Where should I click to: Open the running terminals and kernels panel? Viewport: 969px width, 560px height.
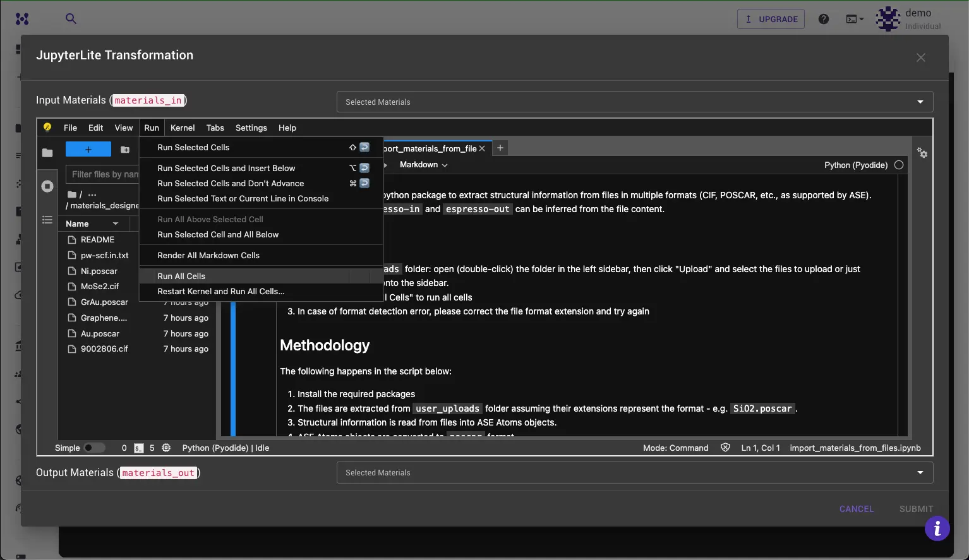point(47,186)
